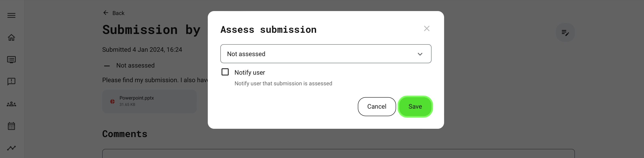644x158 pixels.
Task: Click the Notify user label text
Action: [250, 72]
